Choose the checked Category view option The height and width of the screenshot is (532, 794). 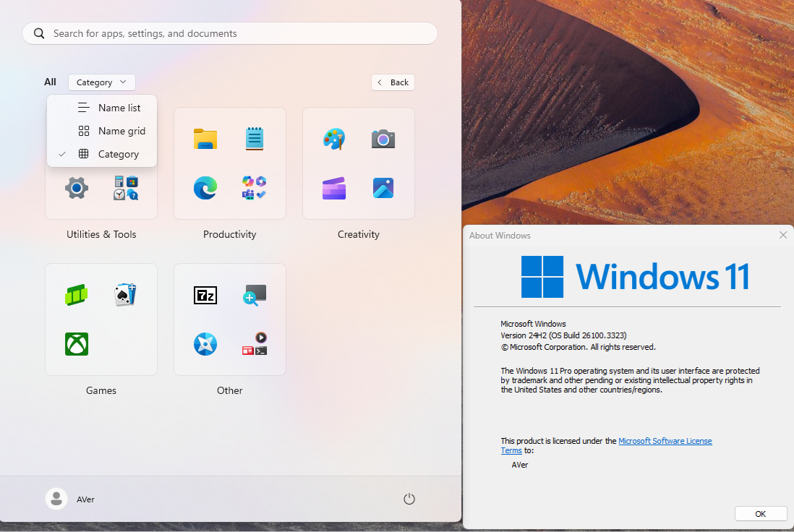pos(102,155)
